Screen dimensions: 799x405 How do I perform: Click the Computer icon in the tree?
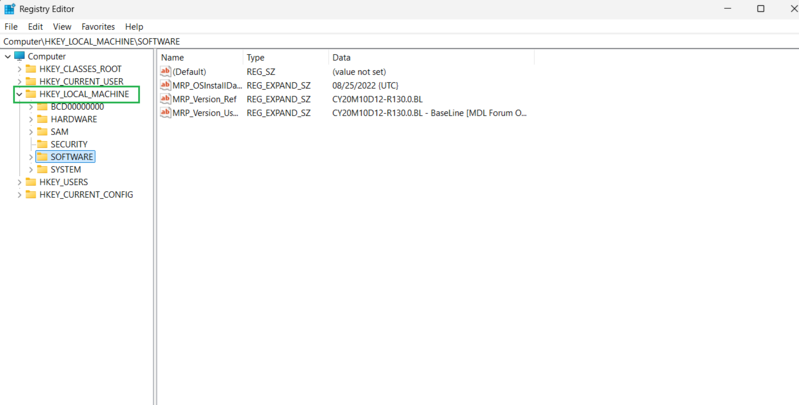pyautogui.click(x=19, y=57)
